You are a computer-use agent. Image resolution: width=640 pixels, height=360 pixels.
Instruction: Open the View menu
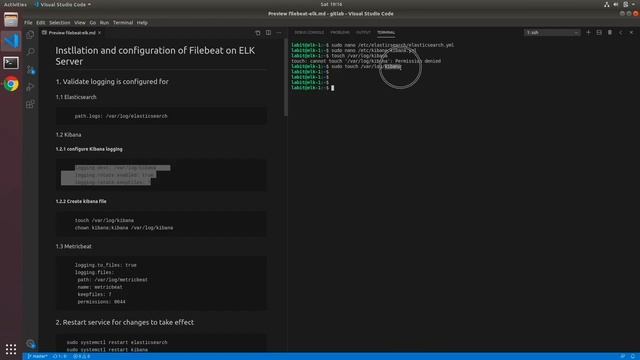pos(80,23)
